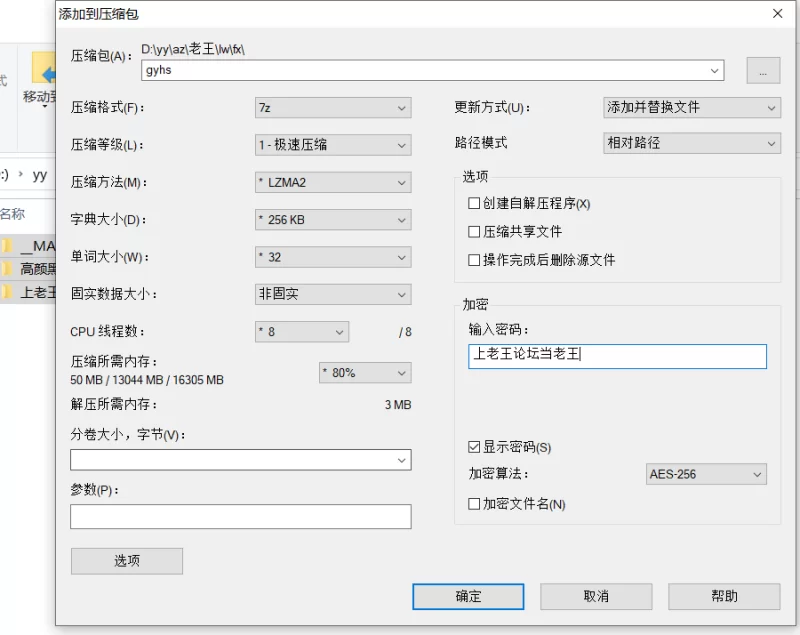The image size is (800, 635).
Task: Click the 名称 column header in Explorer
Action: [x=12, y=214]
